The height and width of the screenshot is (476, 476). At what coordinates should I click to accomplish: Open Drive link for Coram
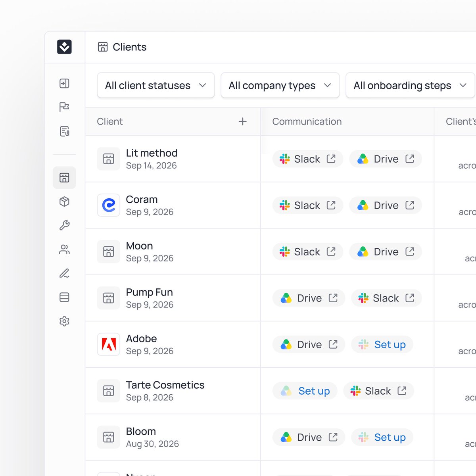[386, 205]
